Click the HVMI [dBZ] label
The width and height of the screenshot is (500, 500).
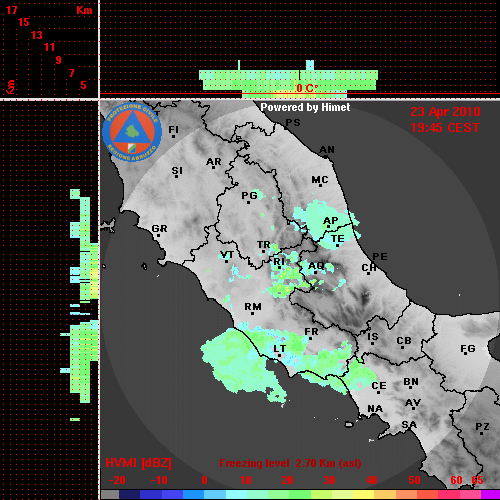point(138,463)
